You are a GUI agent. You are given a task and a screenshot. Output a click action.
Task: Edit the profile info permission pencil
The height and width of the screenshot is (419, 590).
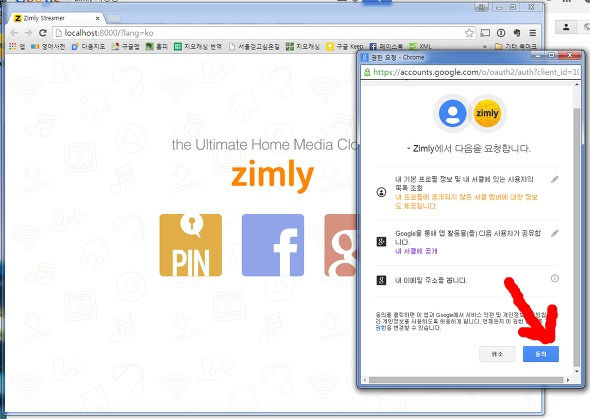[x=555, y=179]
